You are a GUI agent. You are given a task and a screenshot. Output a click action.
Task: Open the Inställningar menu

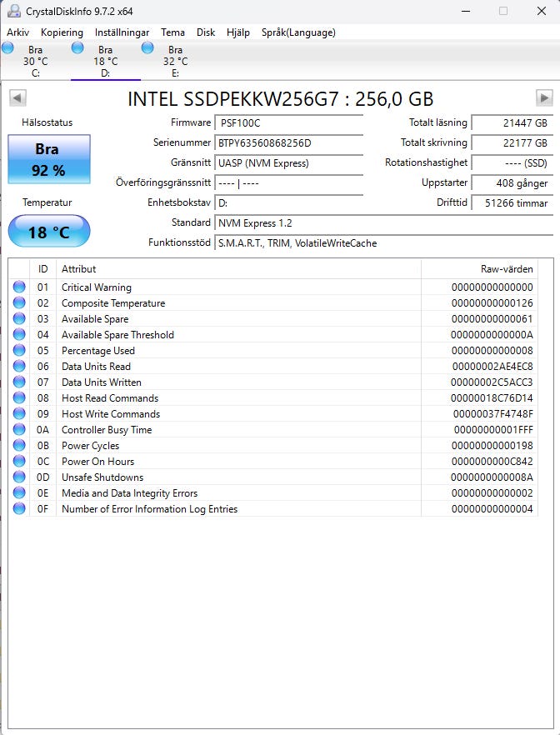[x=122, y=32]
